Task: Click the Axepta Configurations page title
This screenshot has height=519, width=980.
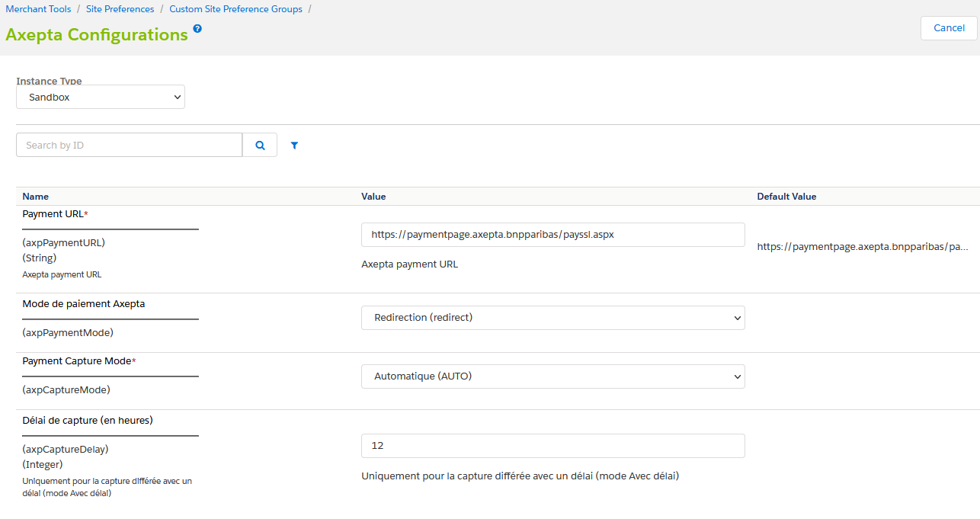Action: coord(97,35)
